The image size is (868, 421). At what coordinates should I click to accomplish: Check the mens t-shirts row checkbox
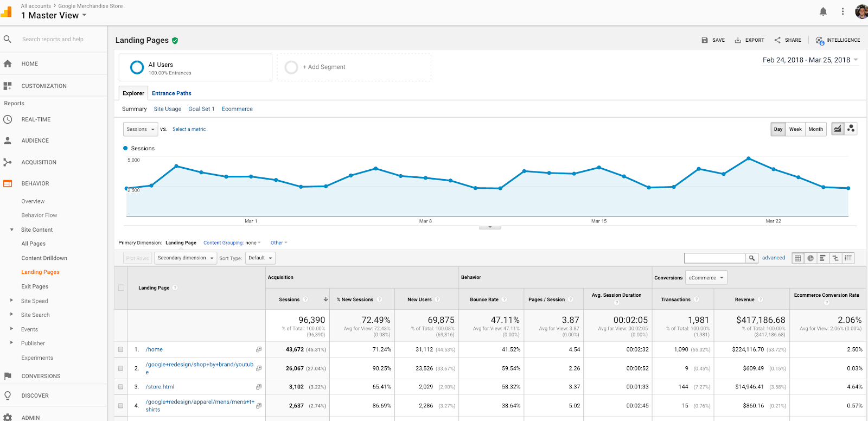tap(120, 406)
